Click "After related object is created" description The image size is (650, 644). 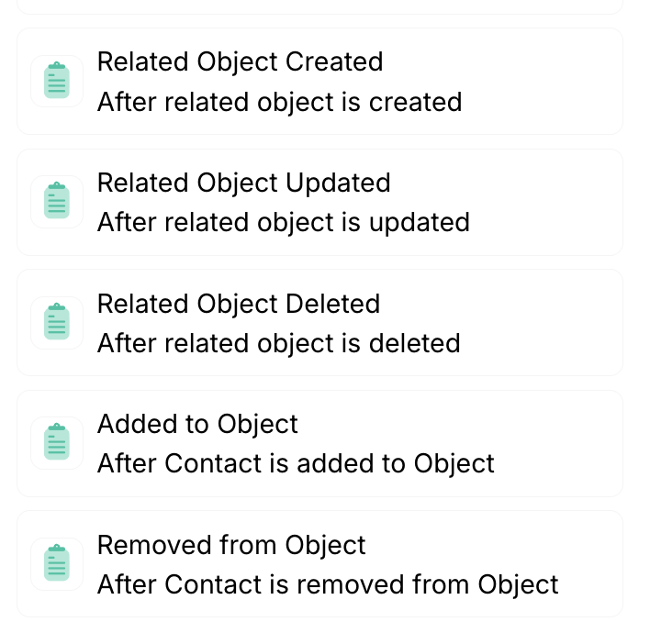point(279,102)
